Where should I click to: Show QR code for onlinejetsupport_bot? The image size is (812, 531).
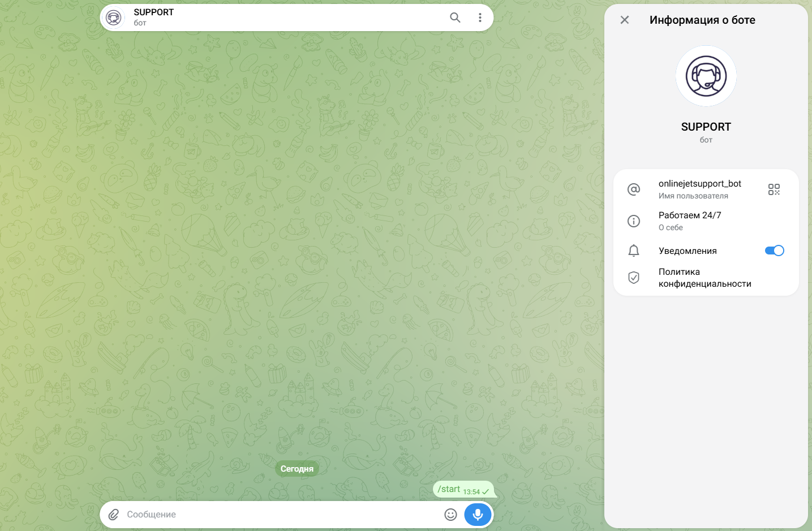click(774, 189)
